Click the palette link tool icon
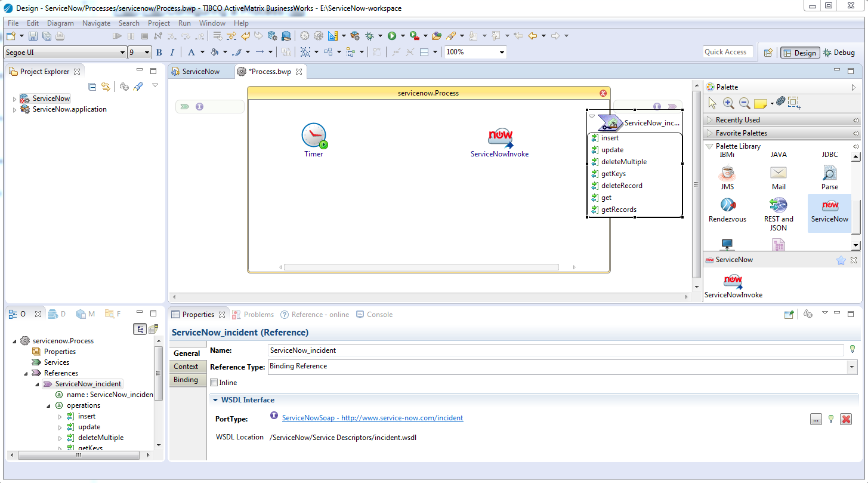This screenshot has height=483, width=868. tap(780, 101)
